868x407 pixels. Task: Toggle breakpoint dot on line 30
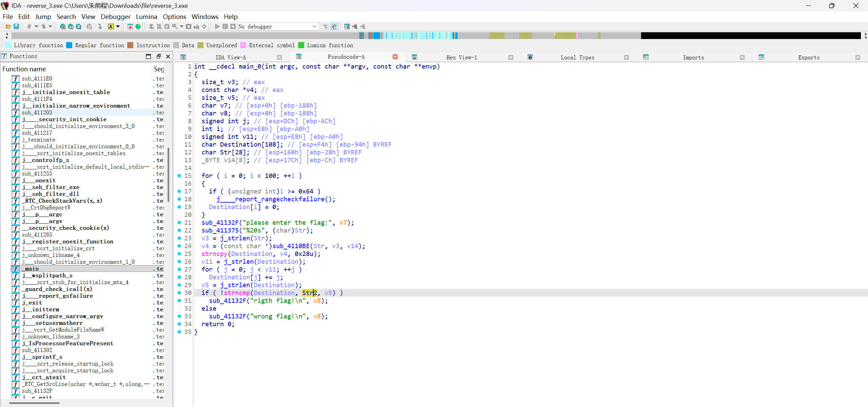pos(179,293)
